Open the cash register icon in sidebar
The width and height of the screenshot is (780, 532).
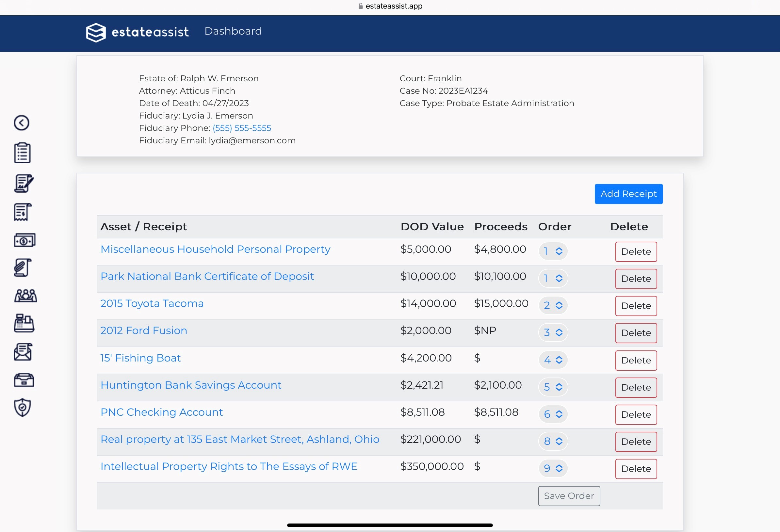[x=24, y=323]
